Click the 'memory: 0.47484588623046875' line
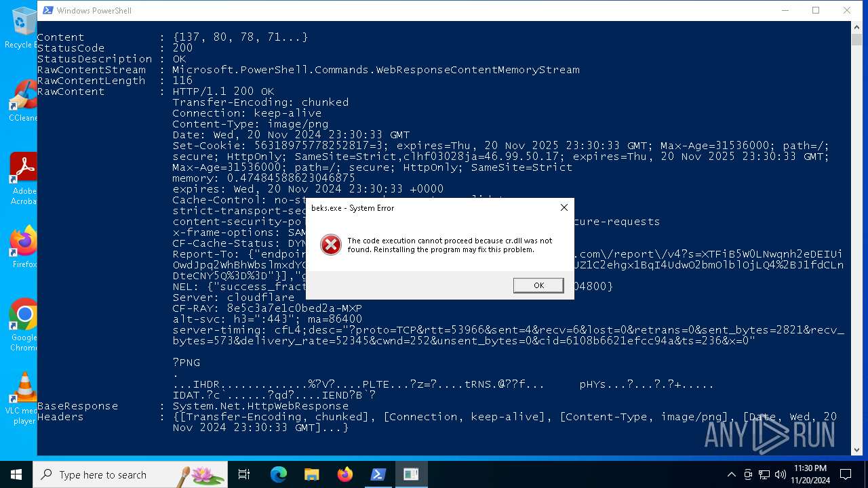 tap(264, 178)
